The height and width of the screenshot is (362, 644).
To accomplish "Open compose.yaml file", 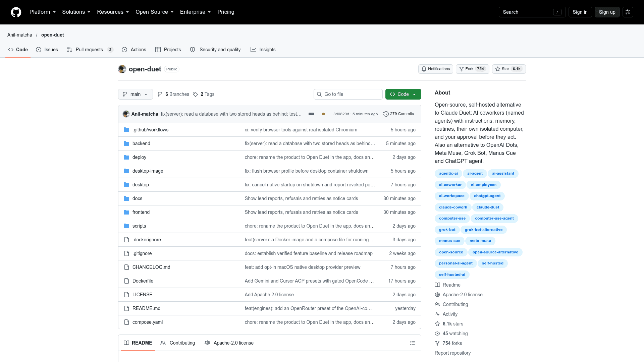I will tap(148, 322).
